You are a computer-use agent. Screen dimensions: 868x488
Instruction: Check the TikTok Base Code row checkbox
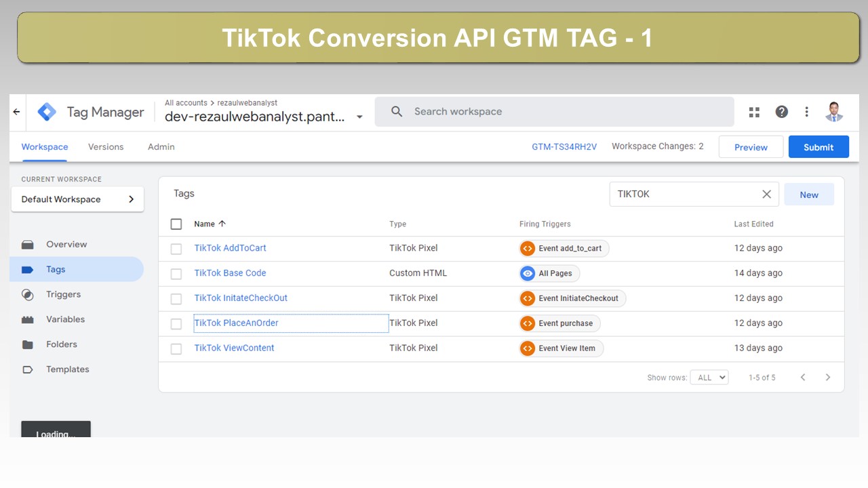[176, 274]
